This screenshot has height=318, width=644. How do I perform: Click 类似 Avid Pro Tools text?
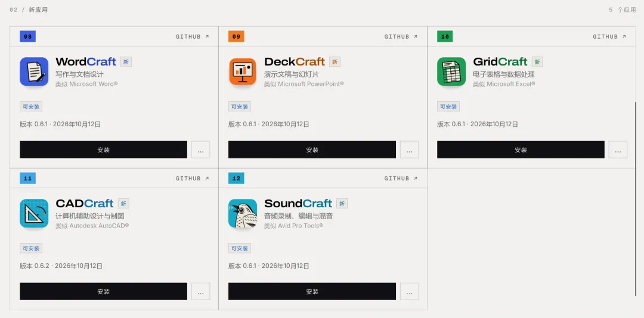(293, 226)
